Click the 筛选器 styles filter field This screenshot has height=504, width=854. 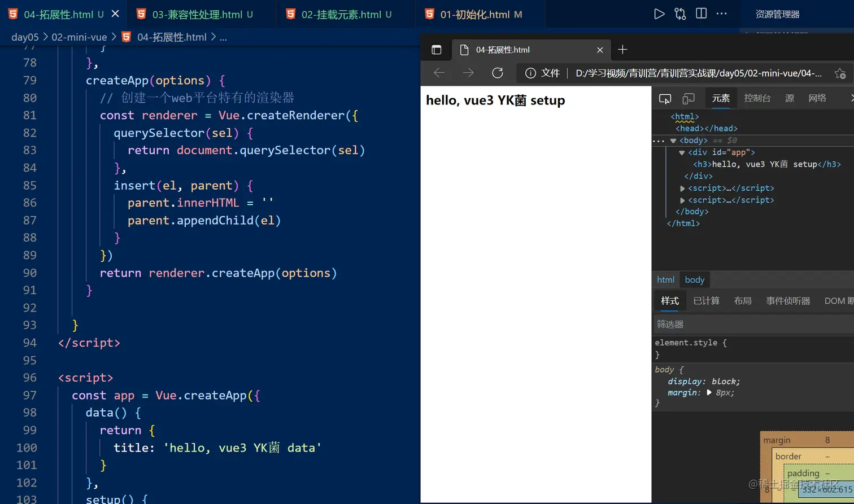click(753, 325)
